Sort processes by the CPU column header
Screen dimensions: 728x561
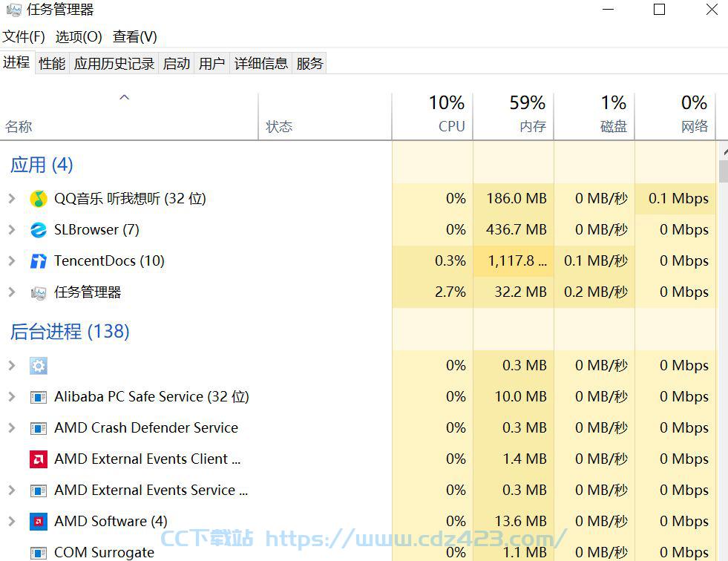tap(432, 115)
